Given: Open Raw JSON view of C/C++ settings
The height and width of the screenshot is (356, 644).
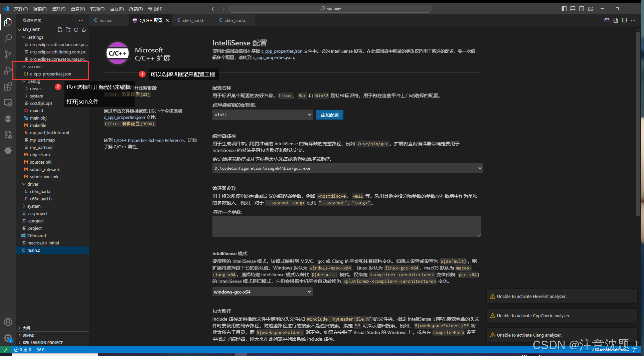Looking at the screenshot, I should point(616,20).
